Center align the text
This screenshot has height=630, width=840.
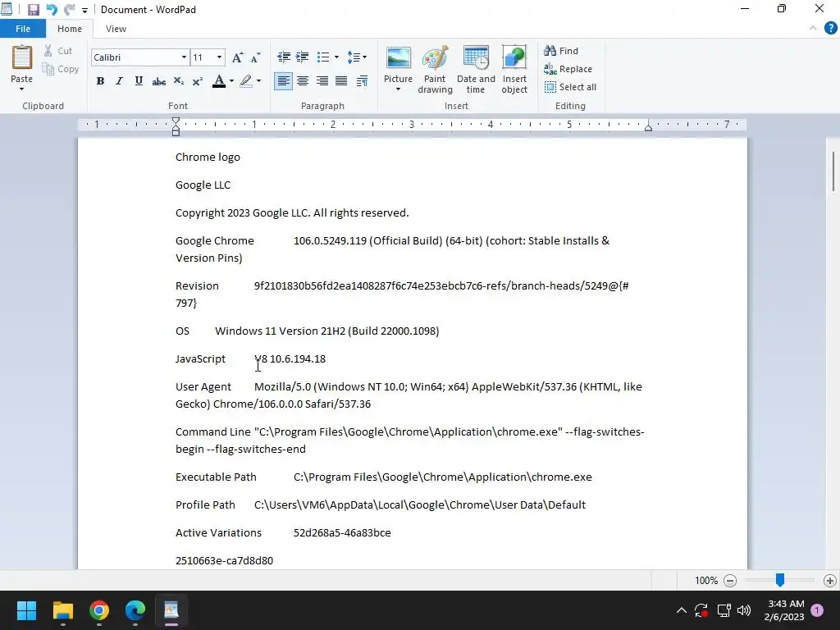(303, 81)
